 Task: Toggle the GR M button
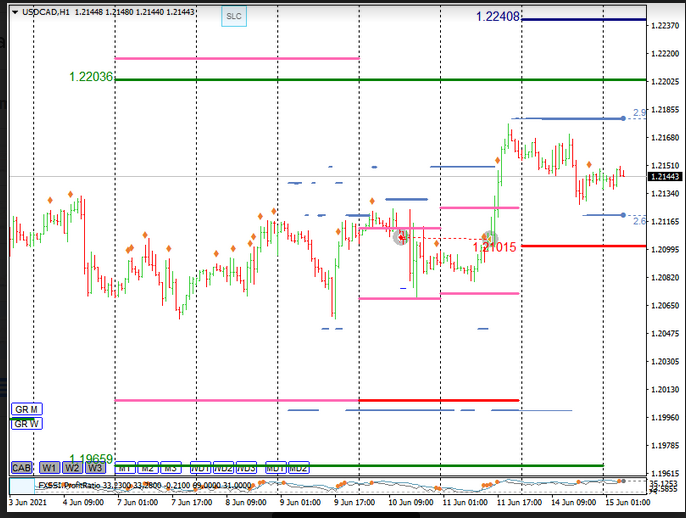pyautogui.click(x=26, y=410)
